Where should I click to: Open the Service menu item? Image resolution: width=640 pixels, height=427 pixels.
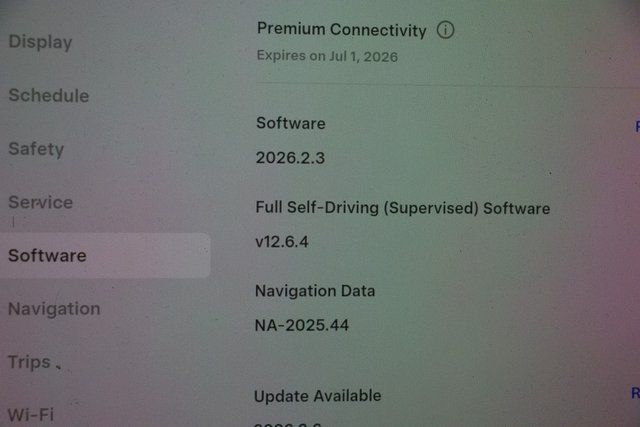click(40, 202)
